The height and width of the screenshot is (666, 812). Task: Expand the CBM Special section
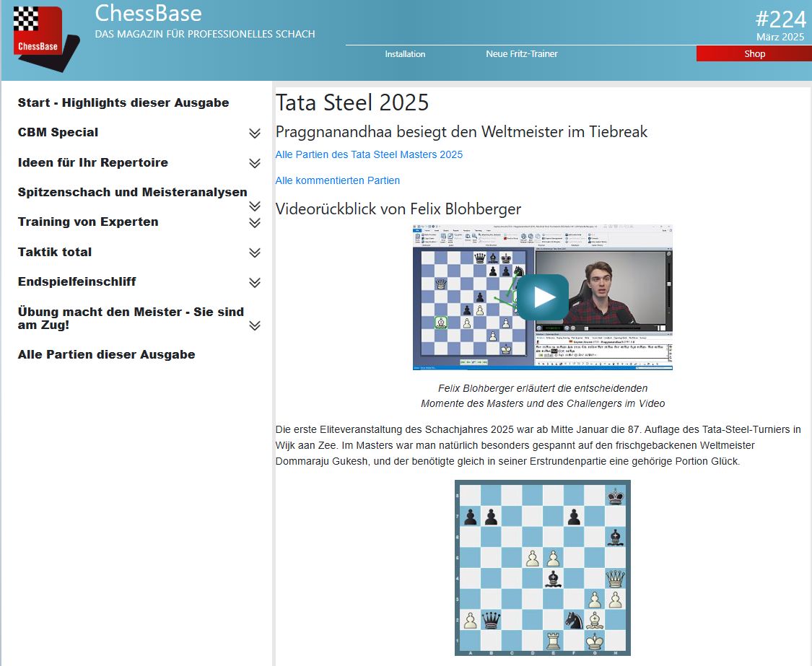[x=254, y=133]
